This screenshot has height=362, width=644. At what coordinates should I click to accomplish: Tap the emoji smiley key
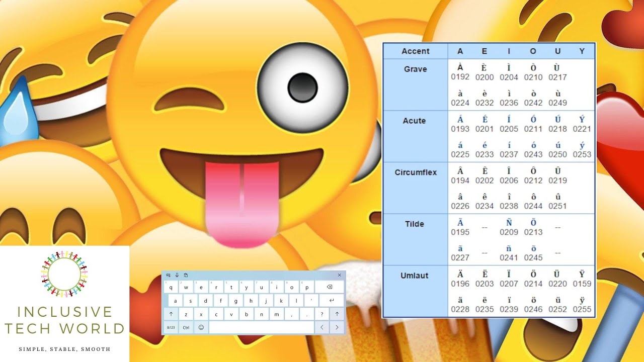(x=201, y=327)
